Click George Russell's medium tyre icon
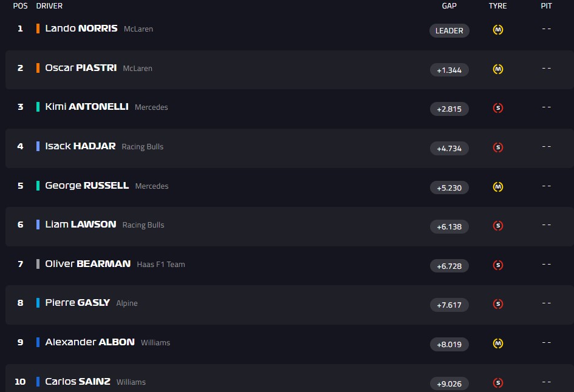 click(498, 187)
